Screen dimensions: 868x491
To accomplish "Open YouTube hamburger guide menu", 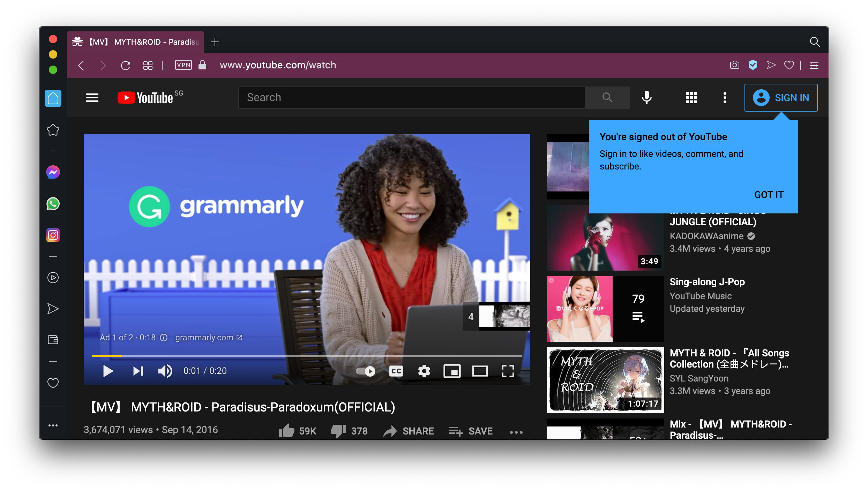I will click(92, 98).
